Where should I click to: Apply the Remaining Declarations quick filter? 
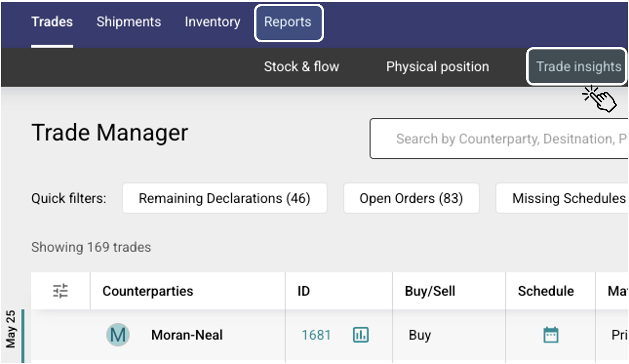point(225,198)
